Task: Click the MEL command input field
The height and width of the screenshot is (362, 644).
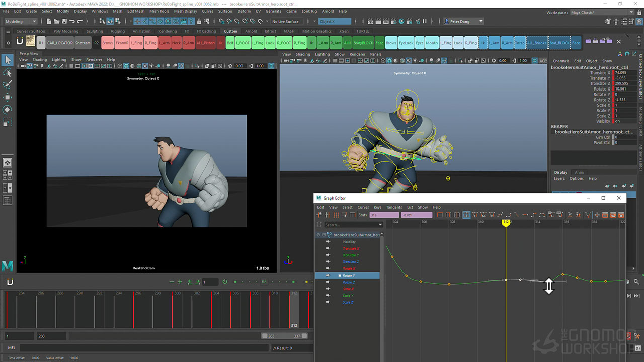Action: 144,348
